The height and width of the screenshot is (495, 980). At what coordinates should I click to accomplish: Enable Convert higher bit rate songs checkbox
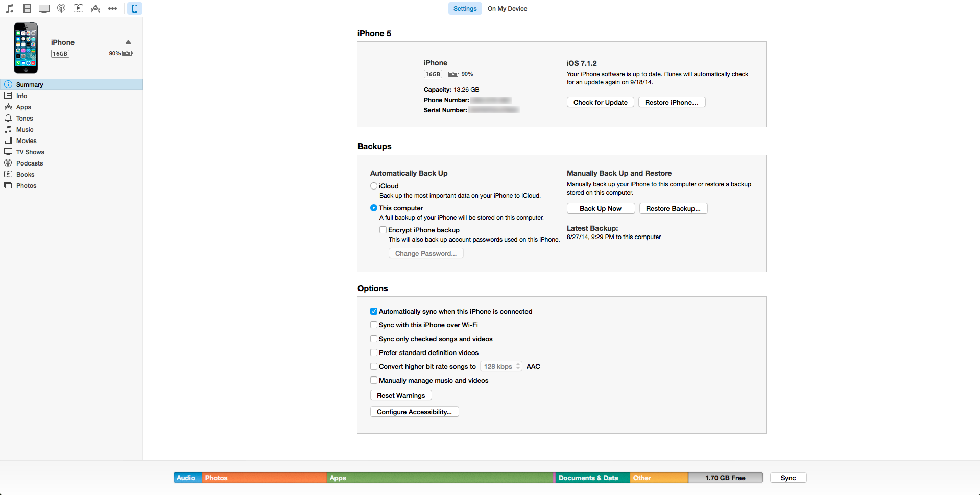pyautogui.click(x=374, y=366)
